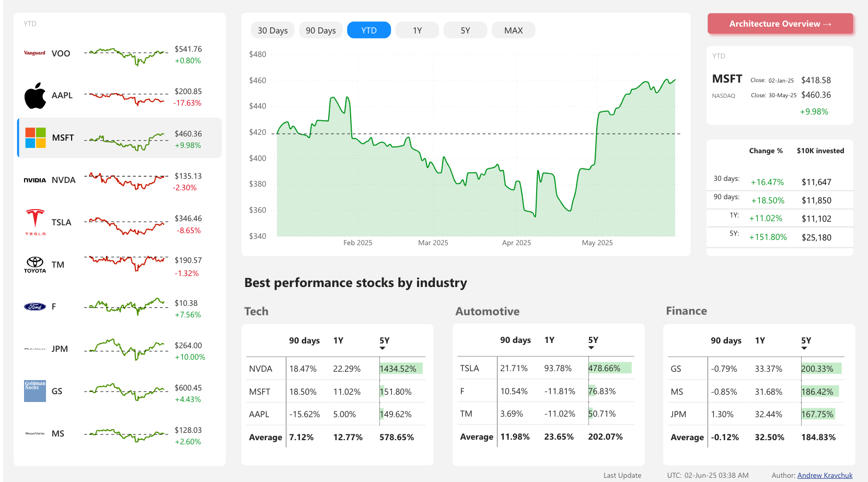Select the F ticker label

coord(54,306)
